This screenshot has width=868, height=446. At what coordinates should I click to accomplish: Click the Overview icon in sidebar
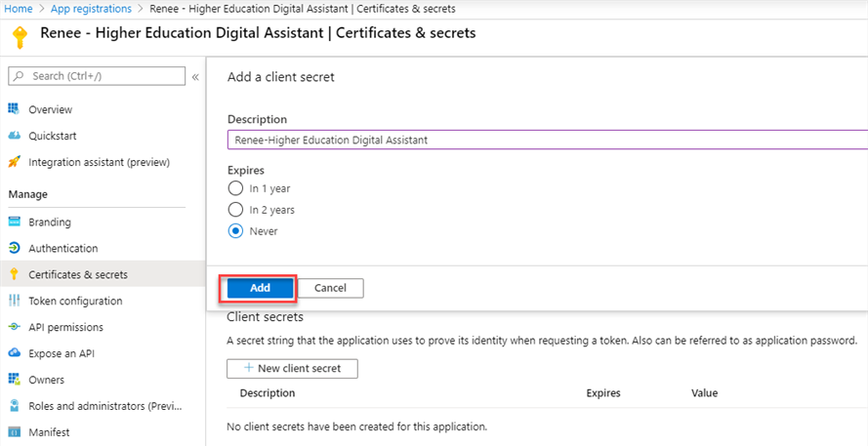click(14, 109)
